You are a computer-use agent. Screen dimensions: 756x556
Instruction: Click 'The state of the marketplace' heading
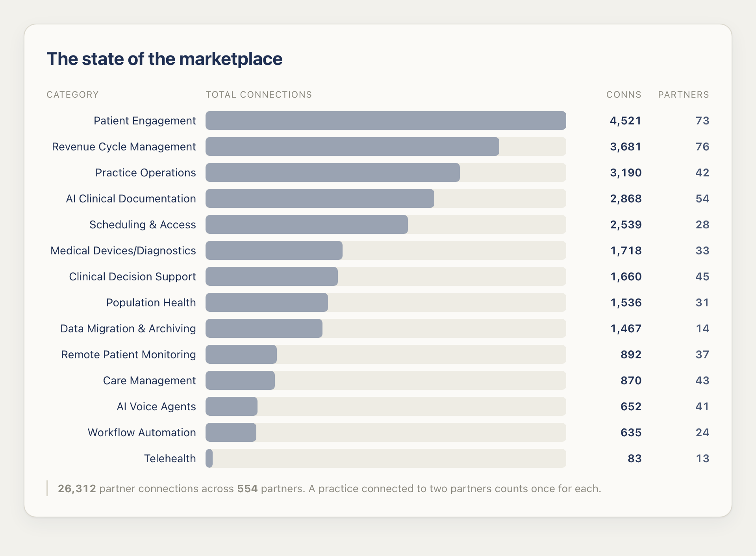point(165,59)
